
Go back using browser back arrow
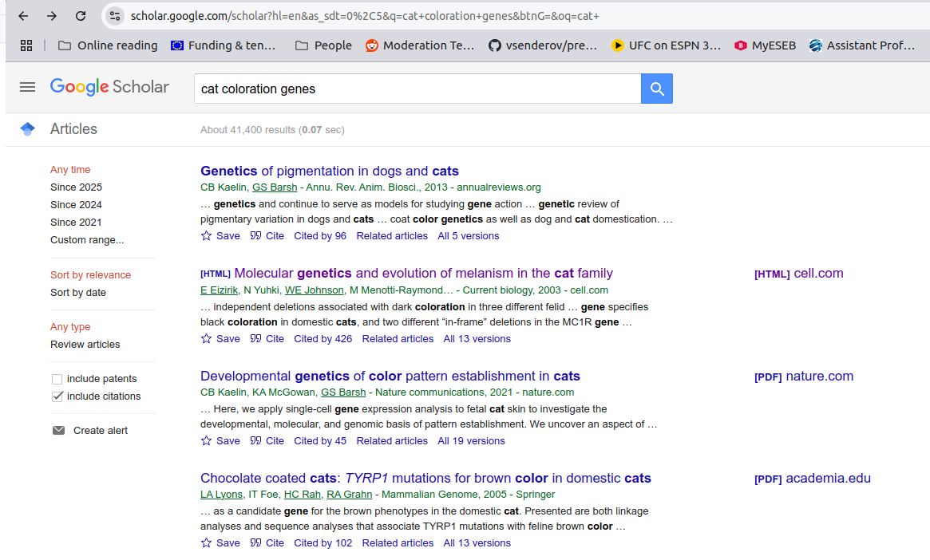(x=23, y=16)
